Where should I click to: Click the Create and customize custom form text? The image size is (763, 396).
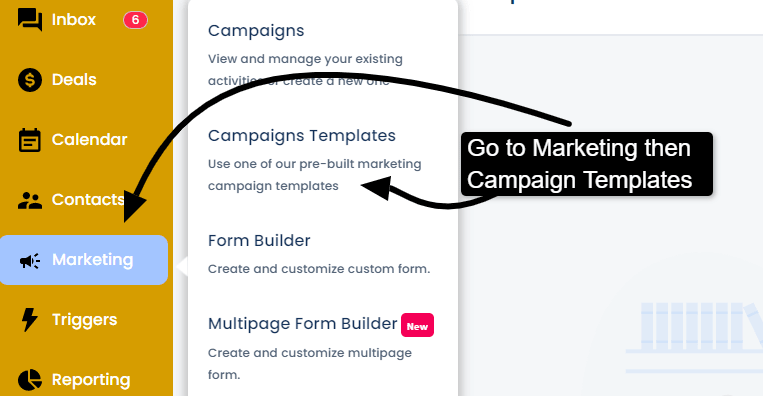point(319,269)
